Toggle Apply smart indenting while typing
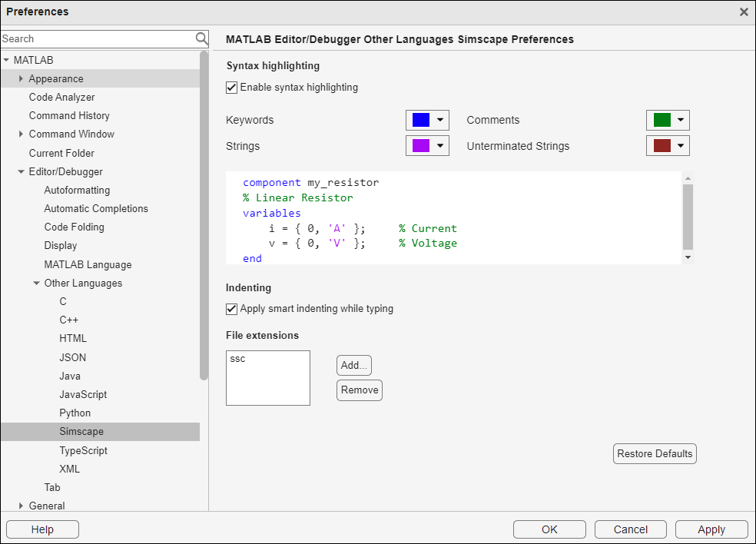756x544 pixels. pos(231,309)
